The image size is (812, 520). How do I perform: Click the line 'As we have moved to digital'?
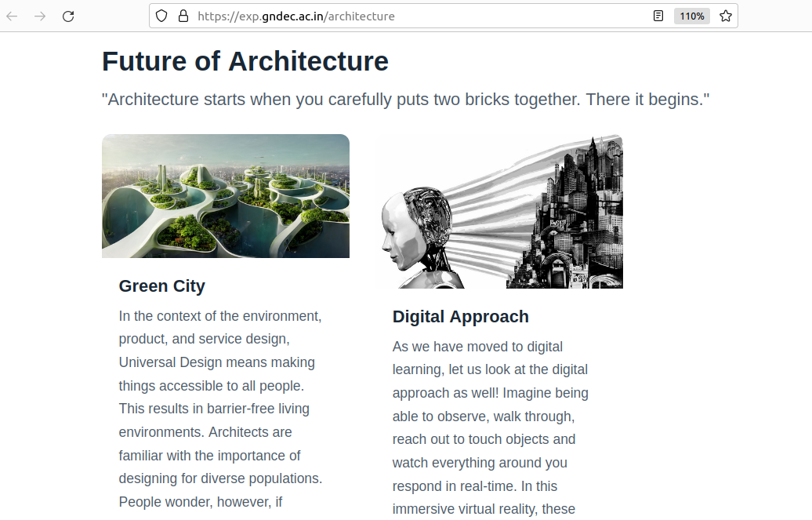point(477,347)
